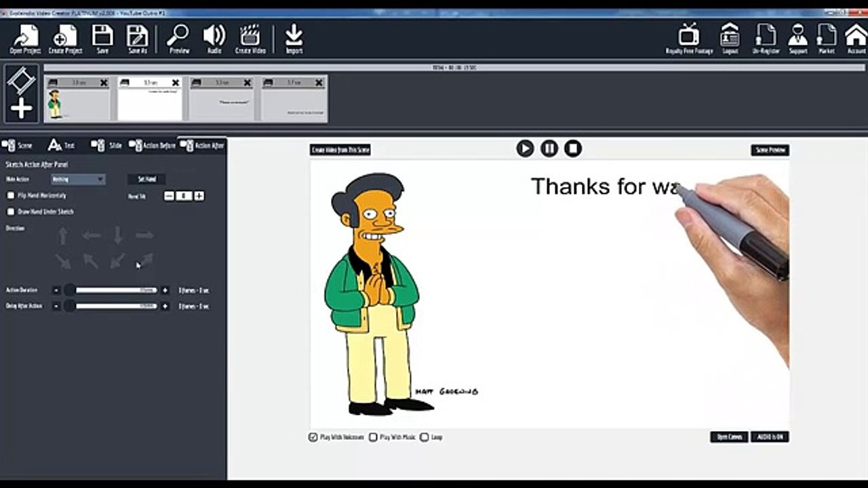The width and height of the screenshot is (868, 488).
Task: Go to the Account home icon
Action: click(856, 39)
